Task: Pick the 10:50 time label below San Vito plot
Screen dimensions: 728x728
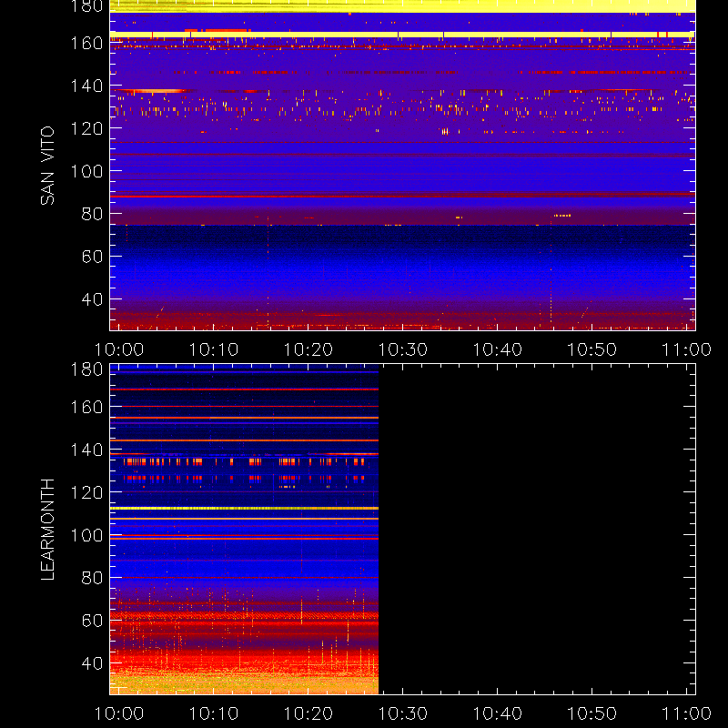Action: click(592, 349)
